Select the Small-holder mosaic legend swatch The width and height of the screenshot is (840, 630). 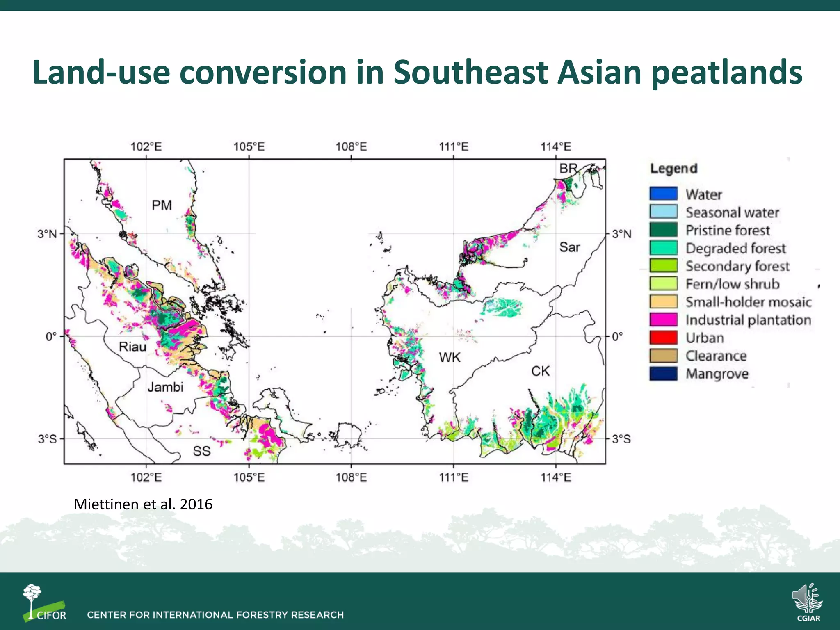tap(663, 301)
